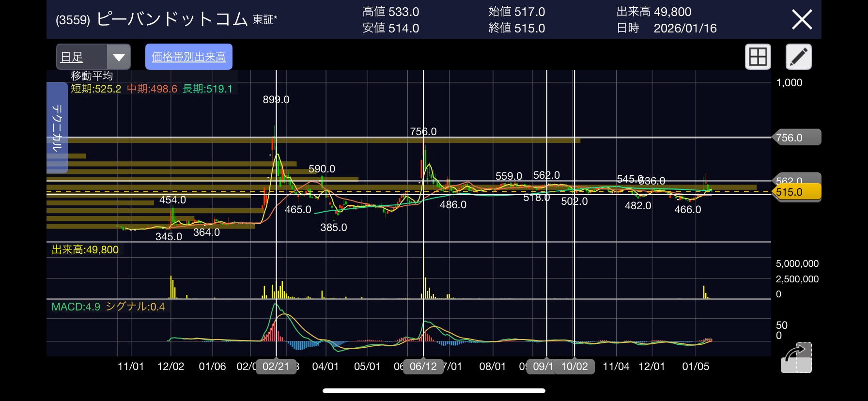Tap the stock name ピーバンドットコム header
The height and width of the screenshot is (401, 868).
click(172, 19)
